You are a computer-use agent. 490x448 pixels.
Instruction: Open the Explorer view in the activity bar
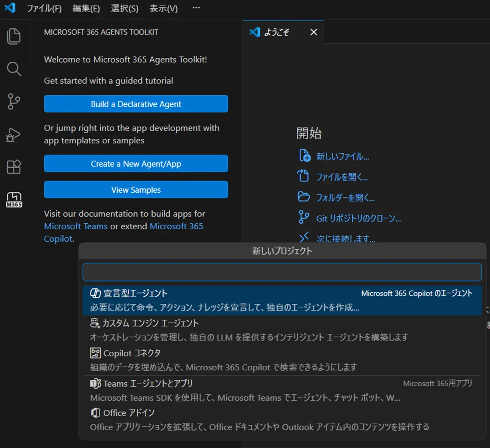[x=14, y=36]
